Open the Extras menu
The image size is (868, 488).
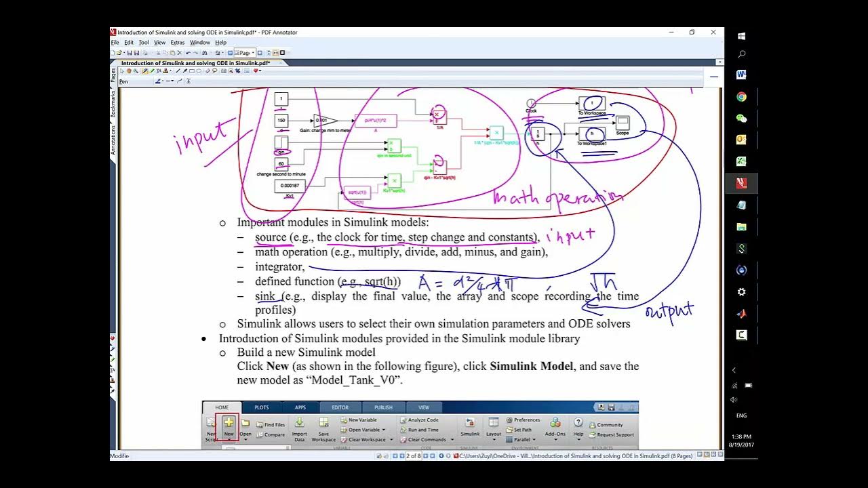(178, 43)
